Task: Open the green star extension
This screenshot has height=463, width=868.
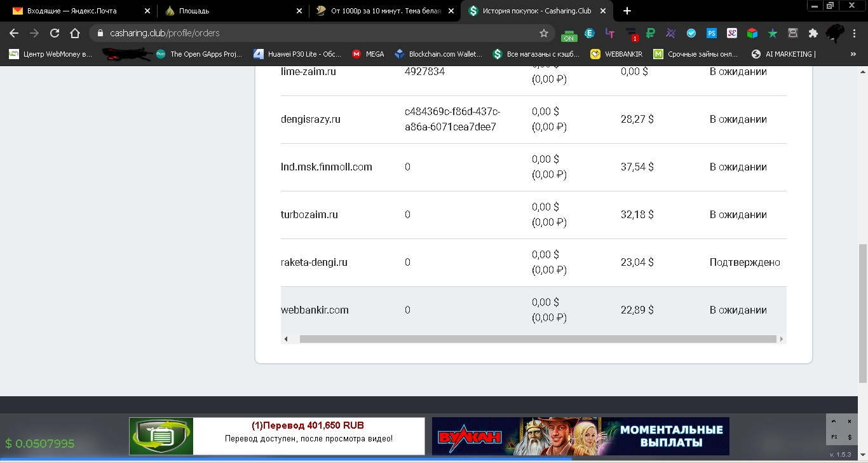Action: (x=773, y=33)
